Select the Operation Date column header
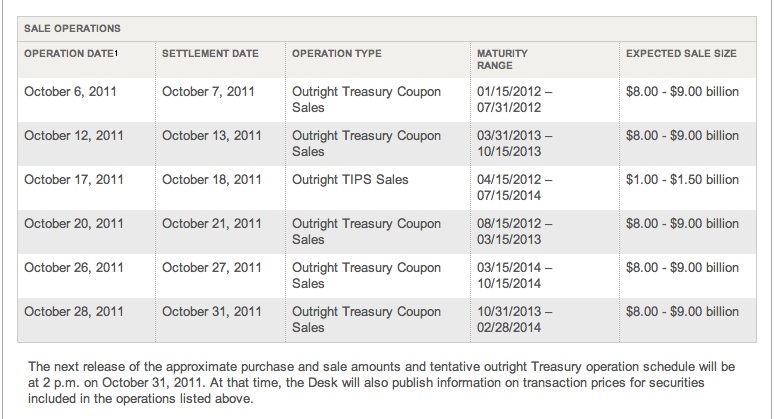Screen dimensions: 775x419 69,53
